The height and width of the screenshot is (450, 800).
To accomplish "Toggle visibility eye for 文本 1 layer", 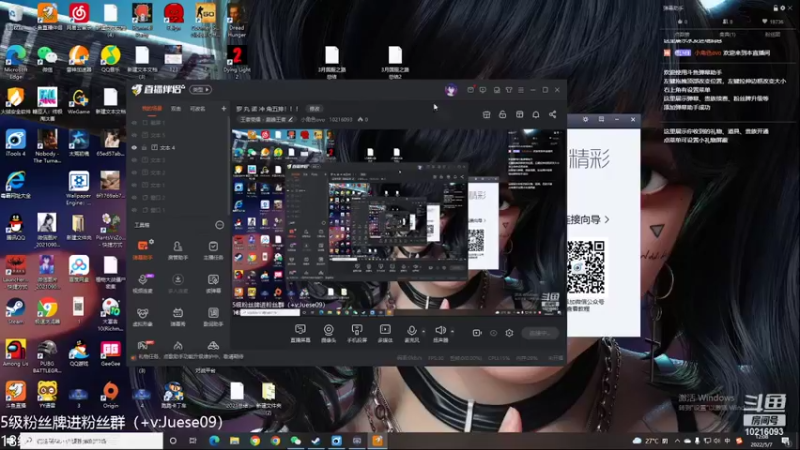I will 134,185.
